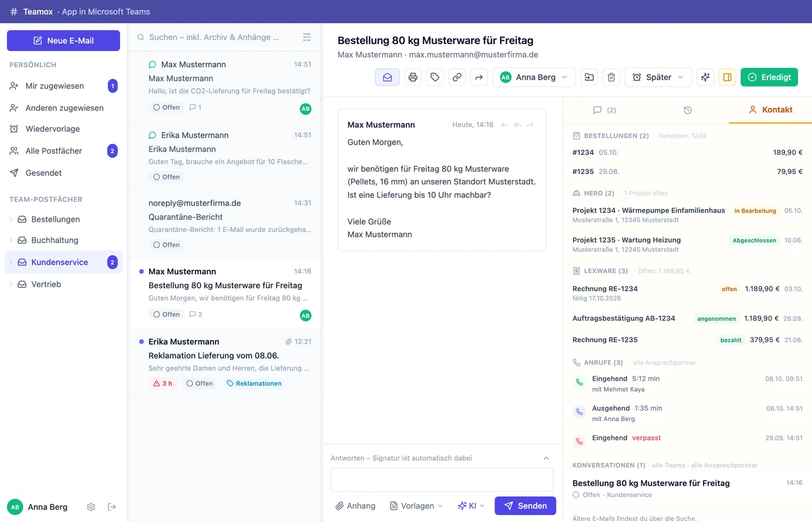Open search filter options icon
Viewport: 812px width, 522px height.
coord(307,37)
